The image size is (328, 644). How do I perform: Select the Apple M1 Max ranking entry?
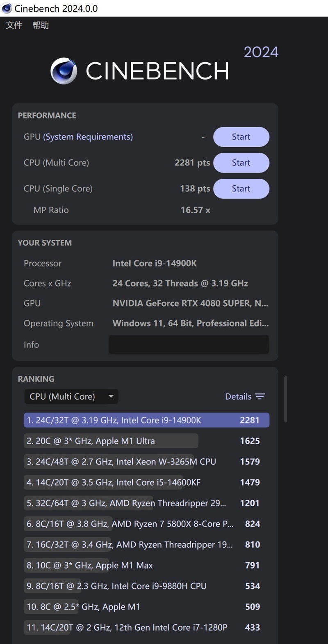(88, 565)
